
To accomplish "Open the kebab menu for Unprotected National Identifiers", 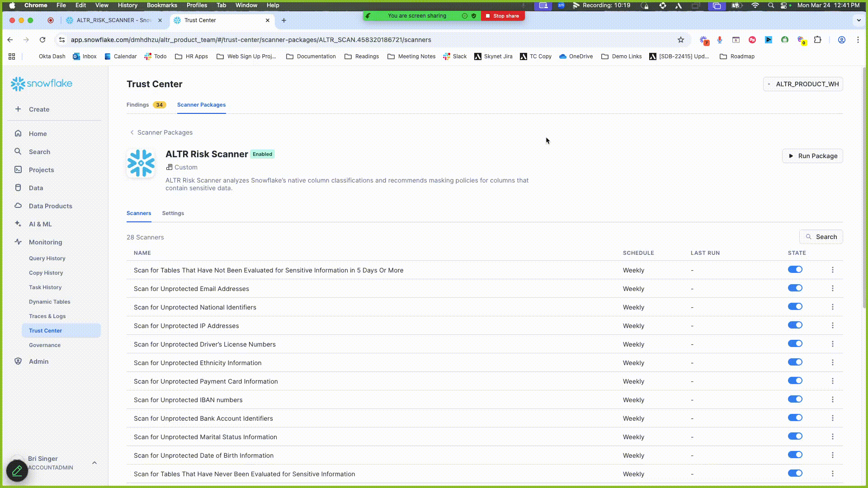I will (833, 306).
